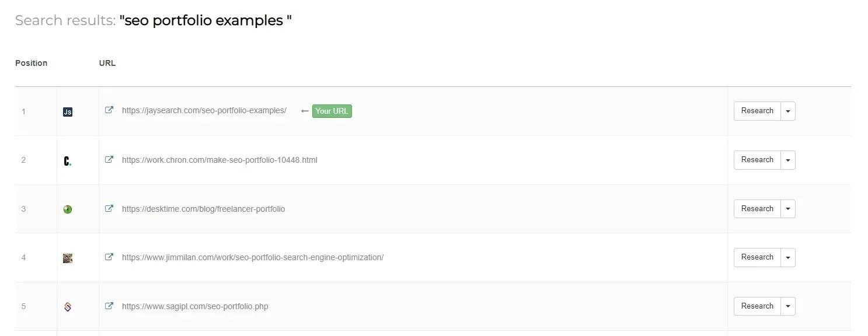This screenshot has width=868, height=336.
Task: Click external link icon beside desktime.com URL
Action: (x=109, y=208)
